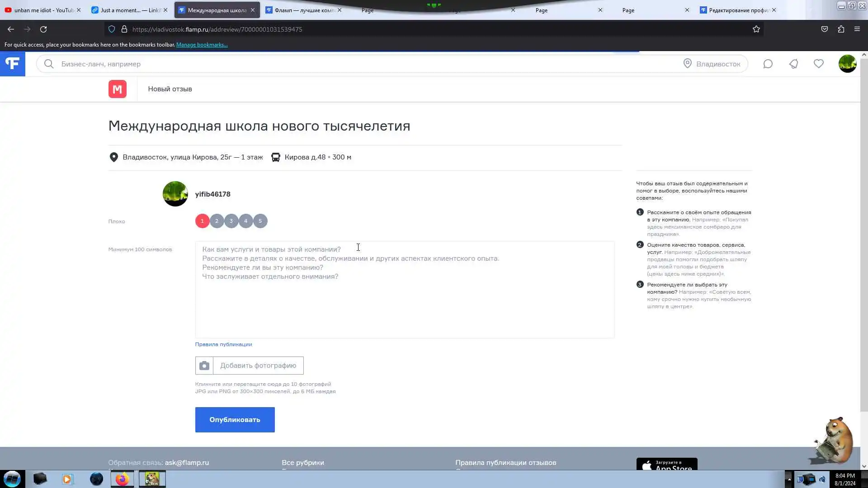Select rating 1 star circle
868x488 pixels.
tap(202, 221)
